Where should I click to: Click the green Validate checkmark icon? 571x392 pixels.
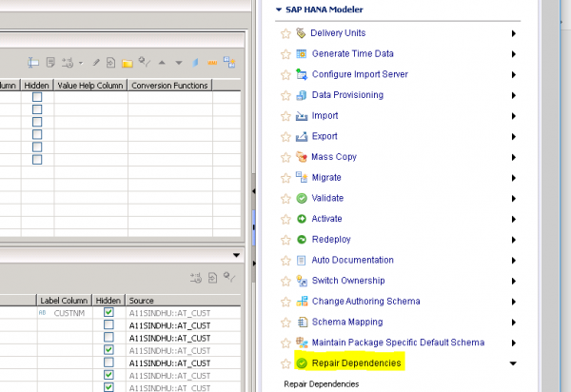pos(302,198)
